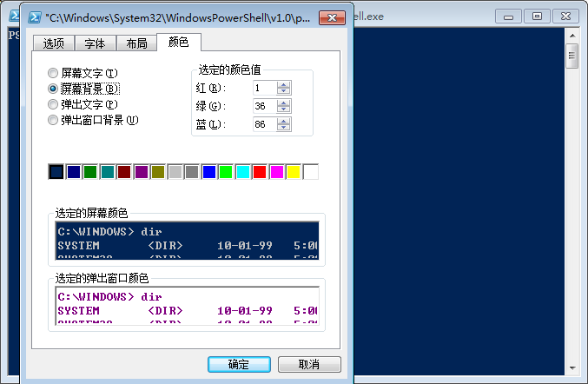588x384 pixels.
Task: Close the PowerShell window
Action: [x=565, y=17]
